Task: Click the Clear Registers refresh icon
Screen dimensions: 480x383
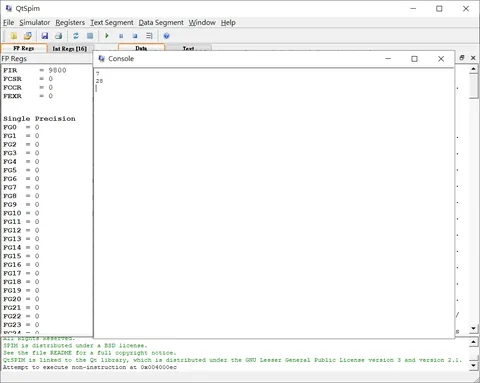Action: [76, 36]
